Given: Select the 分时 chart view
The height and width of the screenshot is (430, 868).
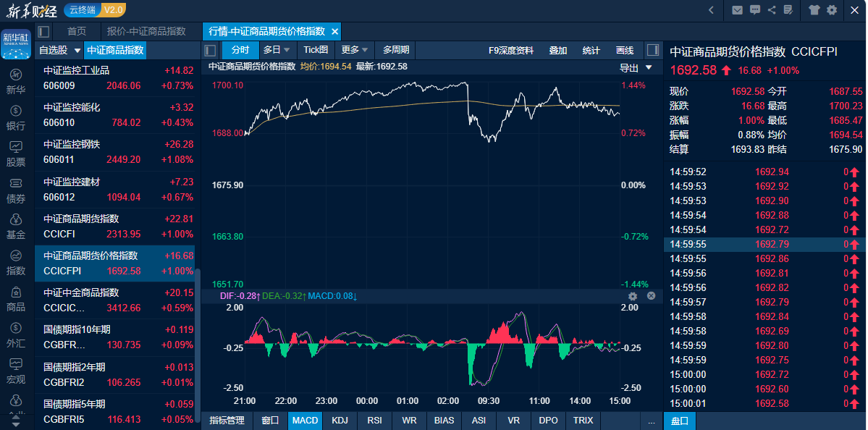Looking at the screenshot, I should click(x=240, y=50).
